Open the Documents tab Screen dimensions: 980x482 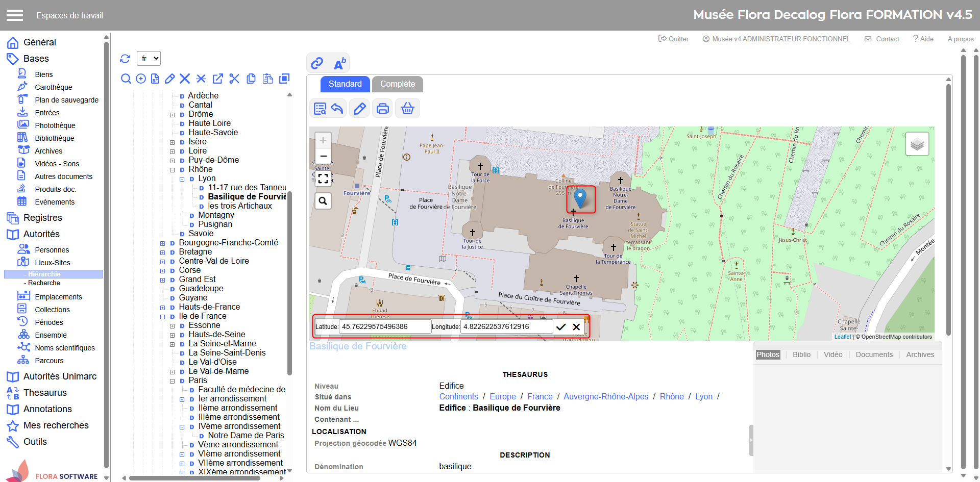(874, 354)
